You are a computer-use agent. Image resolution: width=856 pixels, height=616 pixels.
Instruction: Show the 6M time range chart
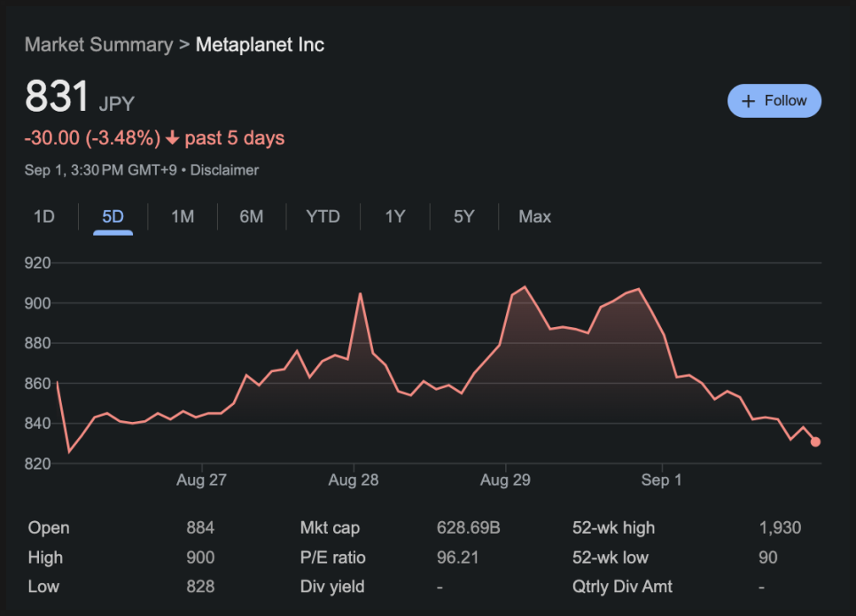(x=252, y=217)
